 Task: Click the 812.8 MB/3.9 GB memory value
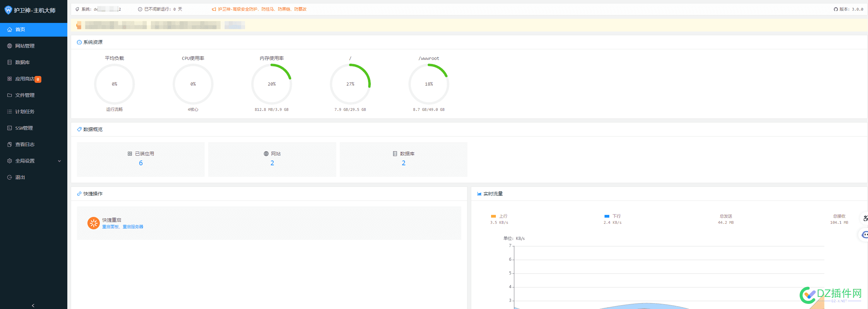(272, 110)
